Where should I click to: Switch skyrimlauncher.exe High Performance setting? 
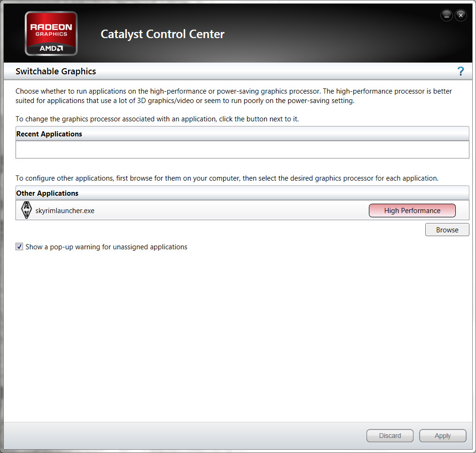pos(412,211)
